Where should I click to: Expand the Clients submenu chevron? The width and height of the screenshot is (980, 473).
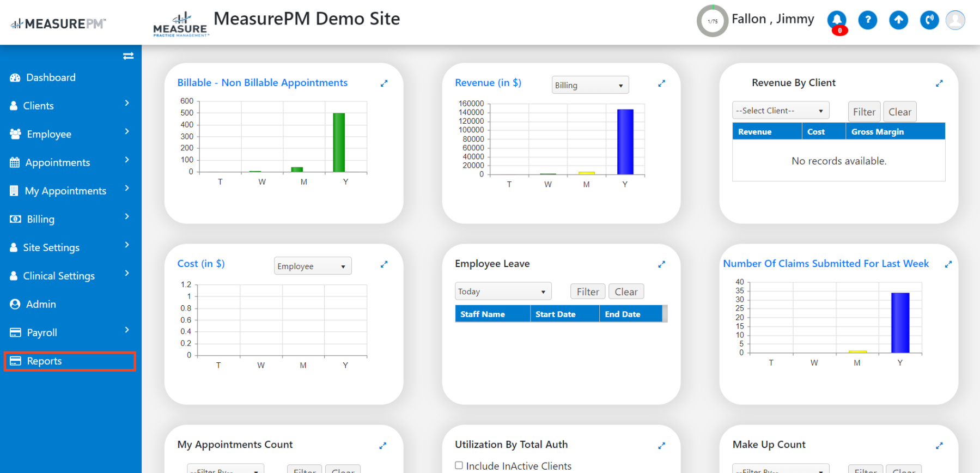tap(127, 103)
